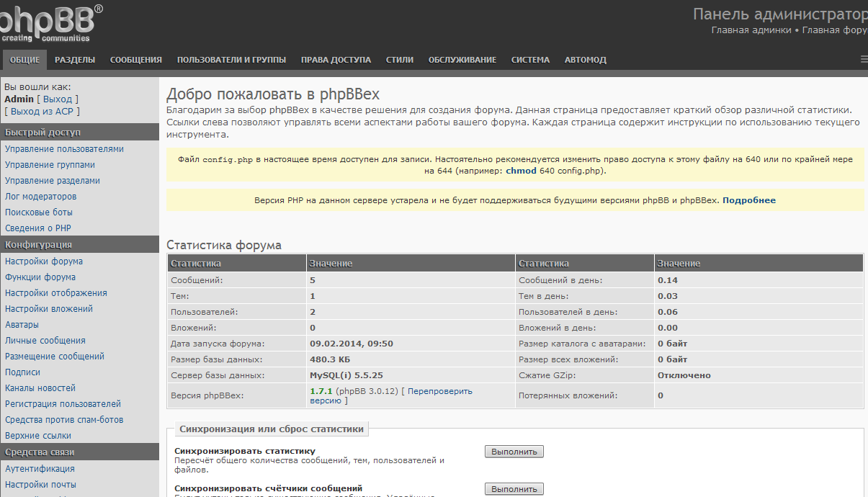Follow the Подробнее link in the PHP warning
Viewport: 868px width, 497px height.
click(748, 200)
